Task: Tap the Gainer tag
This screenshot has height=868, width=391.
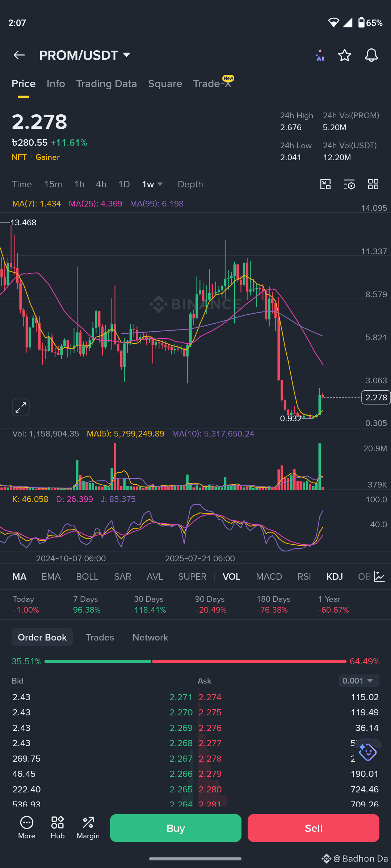Action: click(47, 157)
